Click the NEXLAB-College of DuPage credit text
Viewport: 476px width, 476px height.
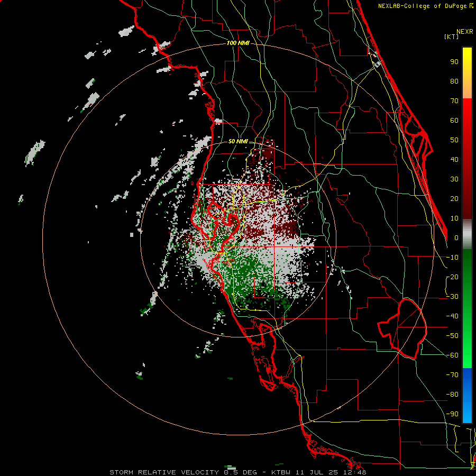coord(422,6)
